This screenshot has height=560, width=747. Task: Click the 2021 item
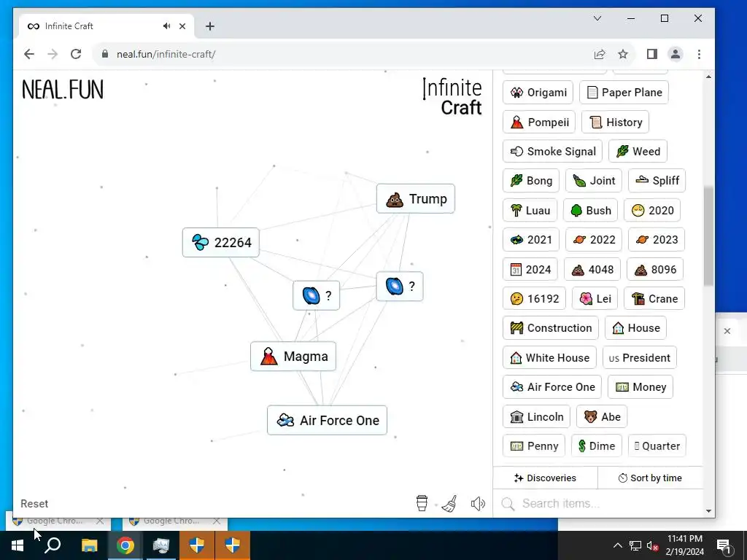coord(531,239)
